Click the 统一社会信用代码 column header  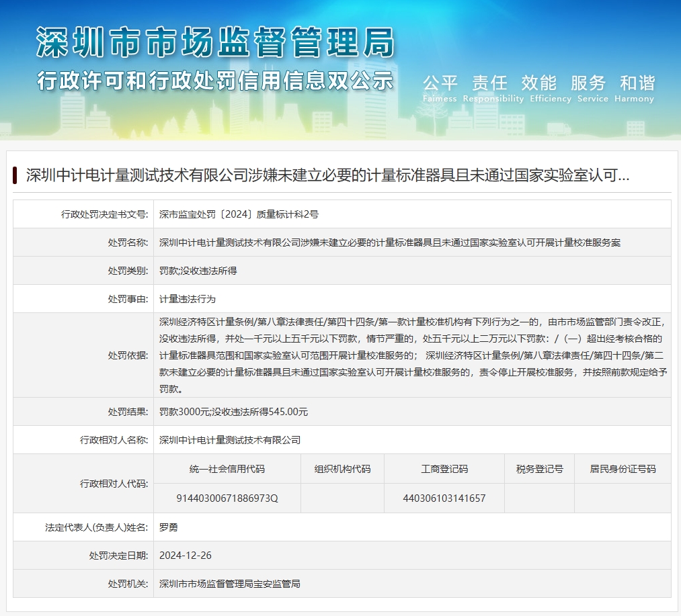click(x=227, y=469)
